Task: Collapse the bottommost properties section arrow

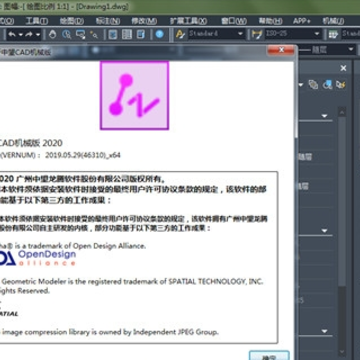Action: (x=324, y=331)
